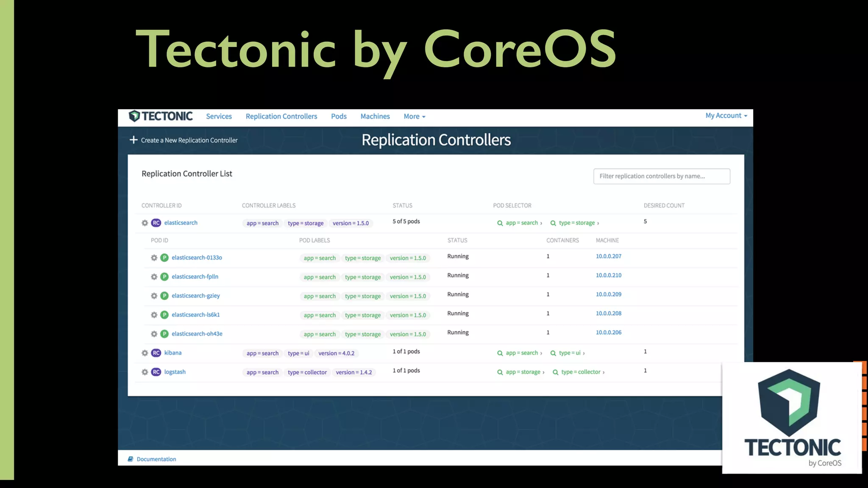Screen dimensions: 868x488
Task: Open gear menu for kibana controller
Action: 145,353
